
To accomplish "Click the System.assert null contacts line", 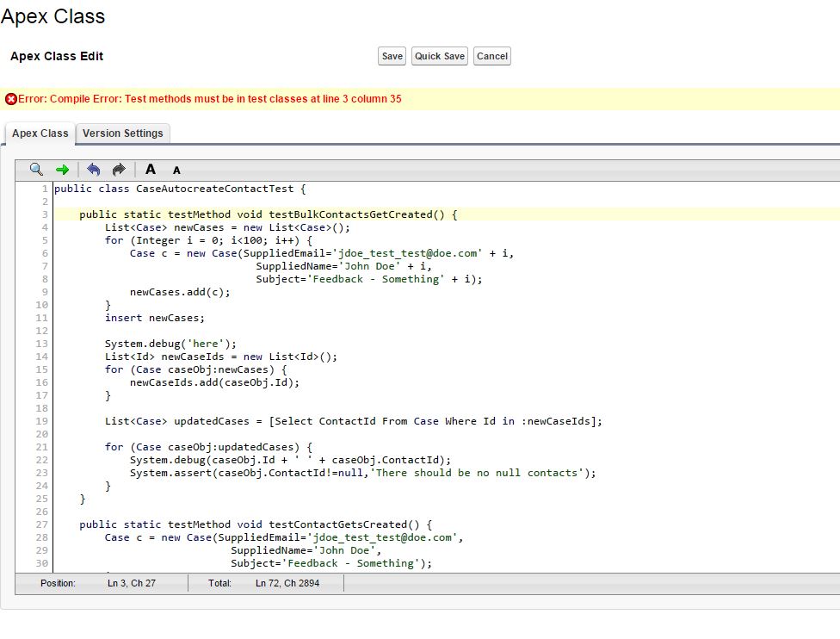I will (362, 473).
